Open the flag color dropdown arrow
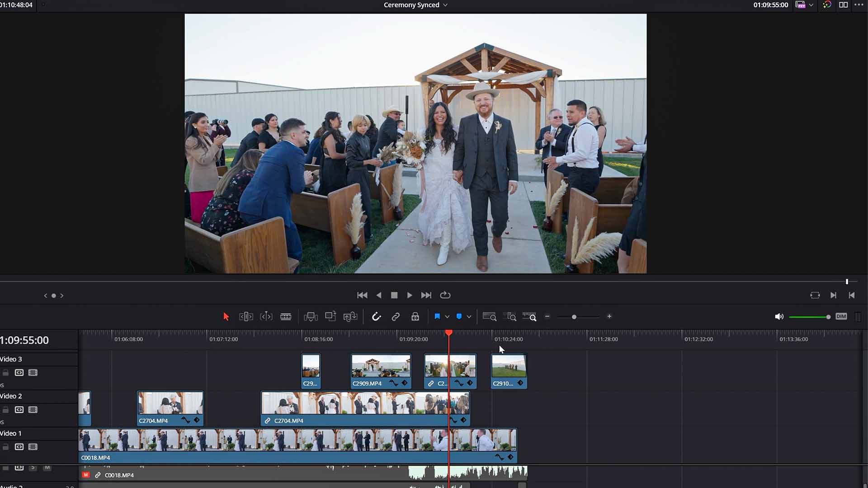Image resolution: width=868 pixels, height=488 pixels. (447, 317)
